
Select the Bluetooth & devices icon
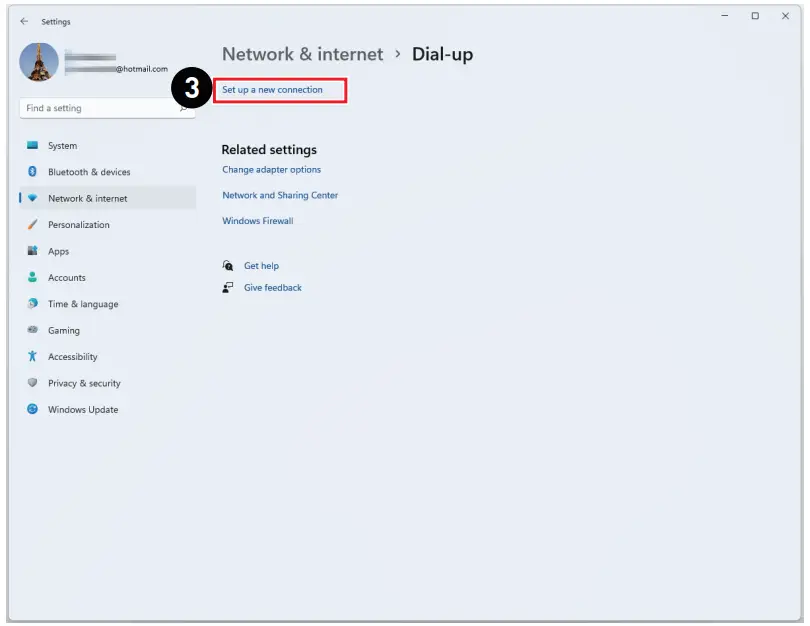(32, 172)
